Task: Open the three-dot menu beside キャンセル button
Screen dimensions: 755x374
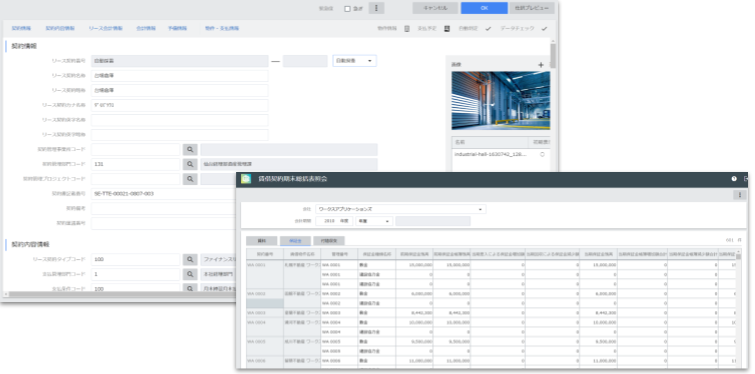Action: pyautogui.click(x=376, y=8)
